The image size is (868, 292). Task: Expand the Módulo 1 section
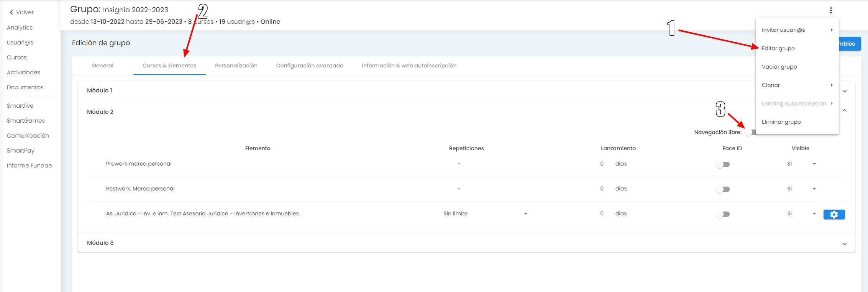[844, 91]
